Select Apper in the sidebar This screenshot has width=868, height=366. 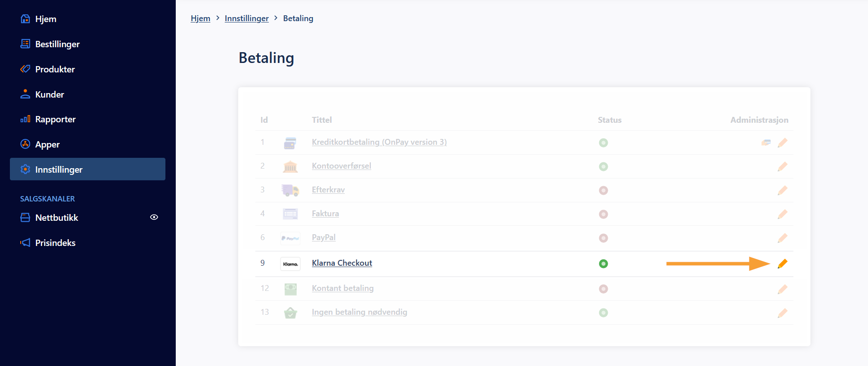click(48, 144)
